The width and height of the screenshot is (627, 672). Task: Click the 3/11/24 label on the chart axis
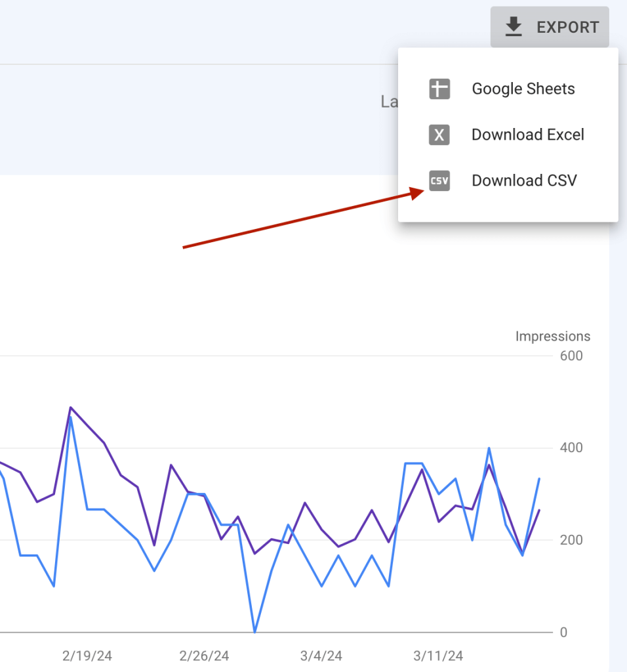point(437,656)
